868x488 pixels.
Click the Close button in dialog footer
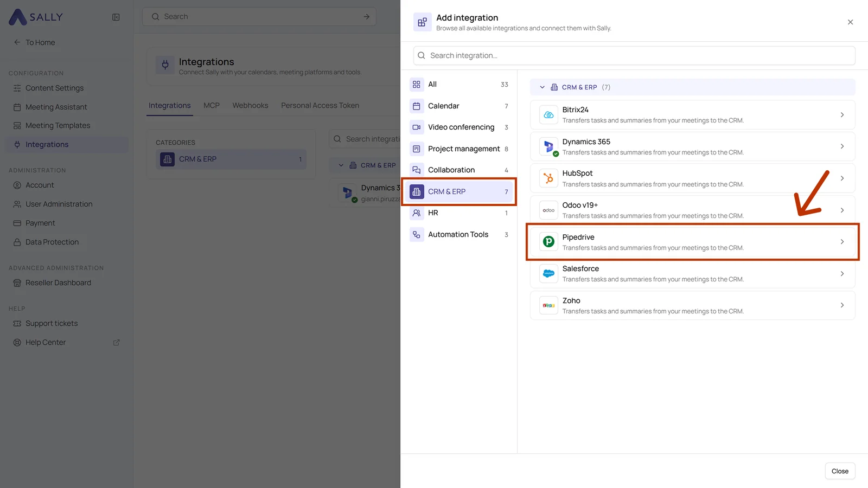[840, 471]
